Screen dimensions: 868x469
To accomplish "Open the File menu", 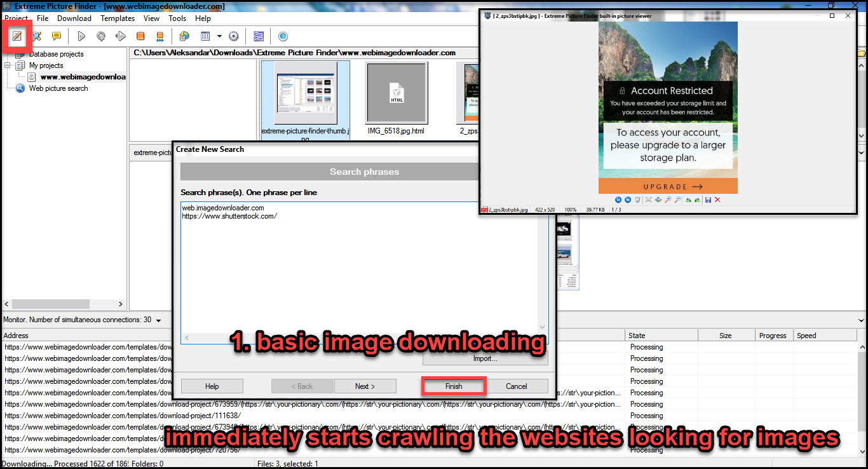I will point(43,18).
